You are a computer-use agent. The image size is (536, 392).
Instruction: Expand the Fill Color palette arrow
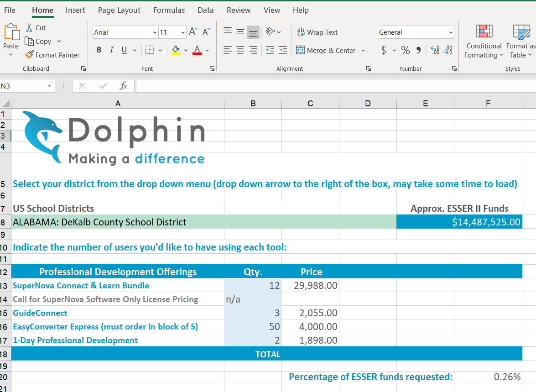(186, 50)
